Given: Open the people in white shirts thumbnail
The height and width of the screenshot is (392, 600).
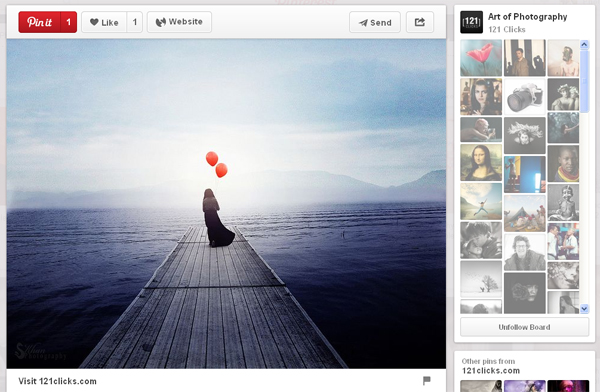Looking at the screenshot, I should [563, 242].
